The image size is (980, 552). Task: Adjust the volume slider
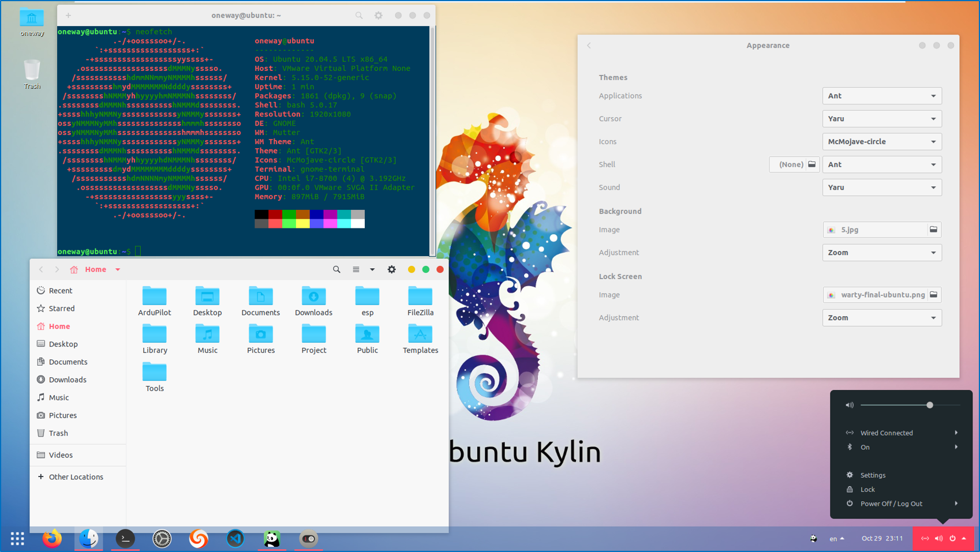click(x=910, y=405)
